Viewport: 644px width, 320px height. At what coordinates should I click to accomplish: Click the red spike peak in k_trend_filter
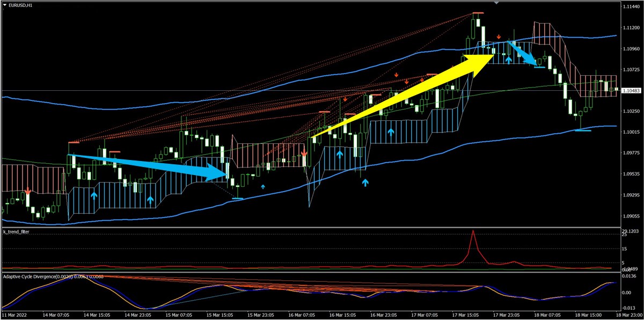[473, 231]
